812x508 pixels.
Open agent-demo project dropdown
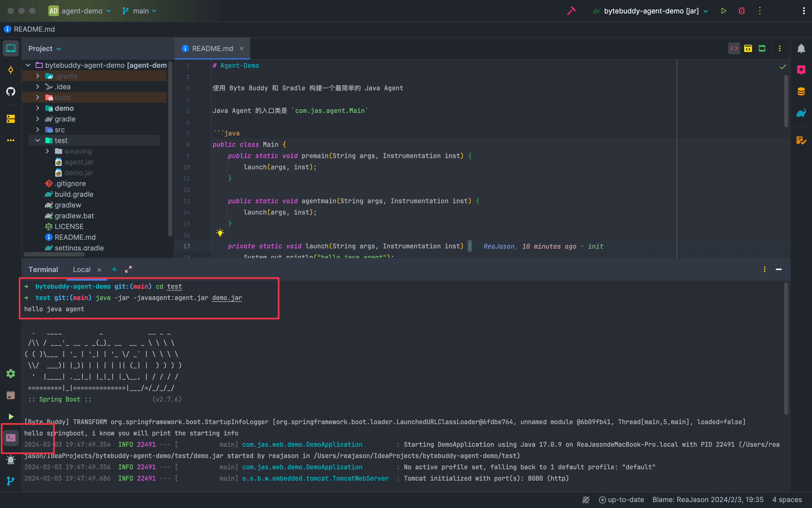(x=80, y=11)
